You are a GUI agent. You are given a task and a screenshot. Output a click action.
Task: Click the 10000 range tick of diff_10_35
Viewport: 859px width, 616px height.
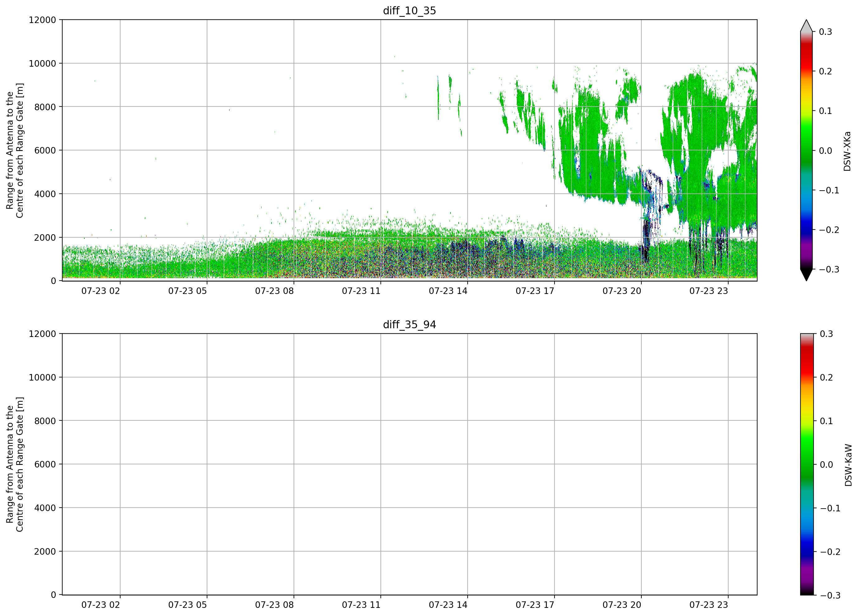pos(42,64)
